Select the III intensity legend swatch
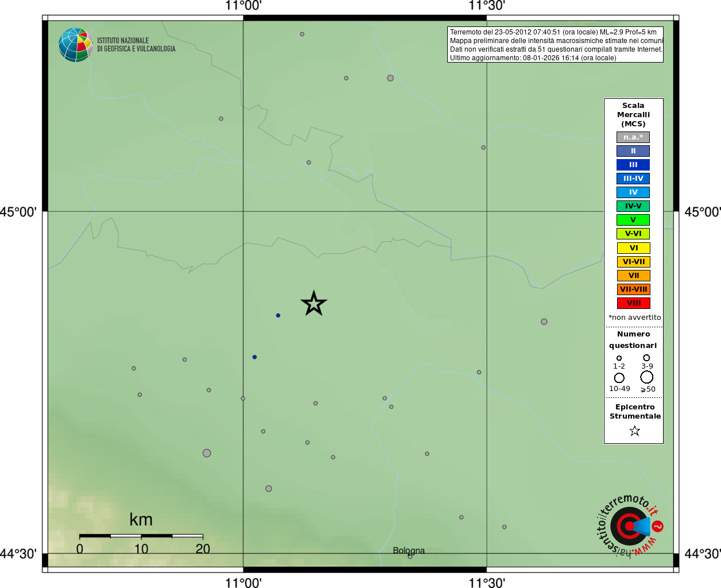 coord(633,165)
